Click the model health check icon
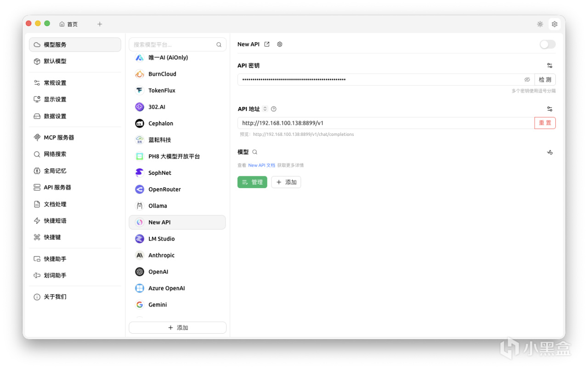Viewport: 588px width, 369px height. [550, 152]
